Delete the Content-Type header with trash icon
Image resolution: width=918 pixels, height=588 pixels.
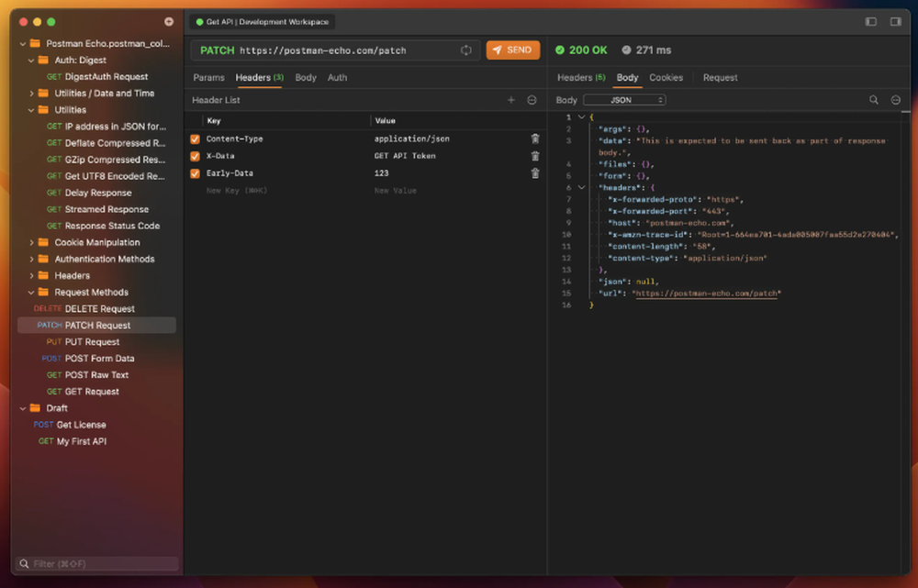click(535, 139)
